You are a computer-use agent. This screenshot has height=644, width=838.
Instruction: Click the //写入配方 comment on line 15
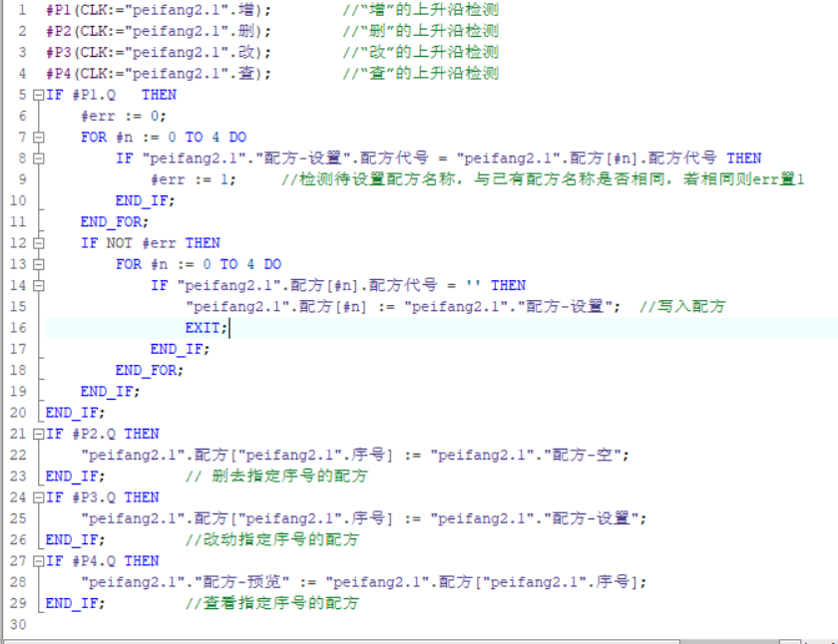pyautogui.click(x=682, y=306)
